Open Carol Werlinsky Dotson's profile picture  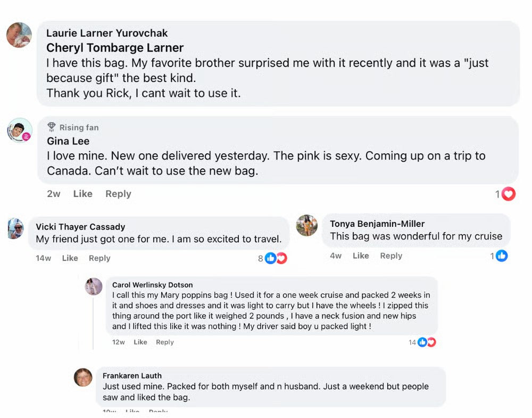click(x=94, y=286)
